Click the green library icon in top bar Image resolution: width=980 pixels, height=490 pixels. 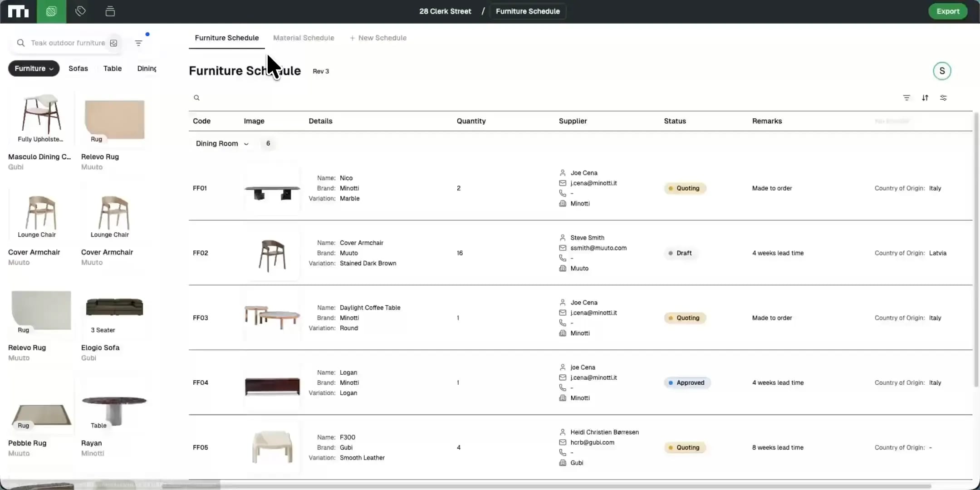click(x=51, y=11)
